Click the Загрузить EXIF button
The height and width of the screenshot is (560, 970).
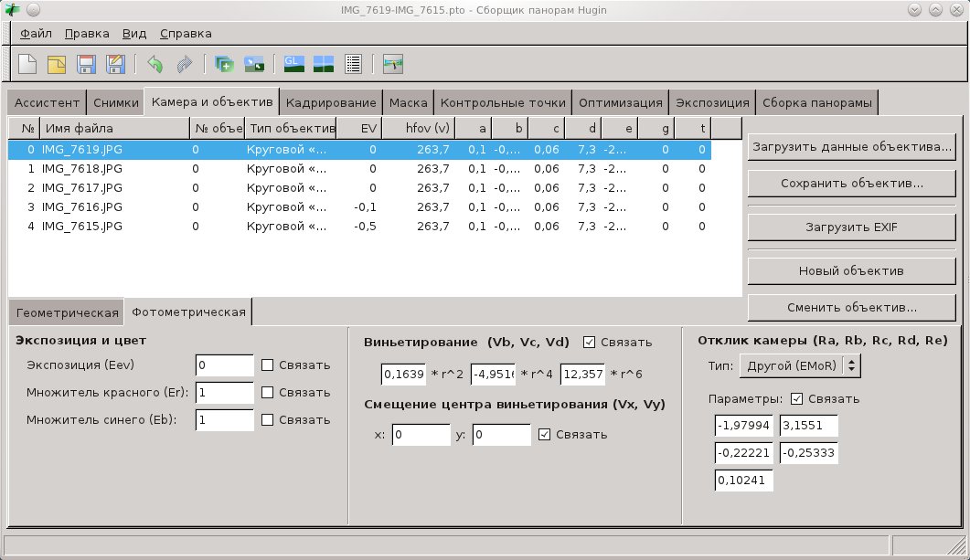point(850,226)
